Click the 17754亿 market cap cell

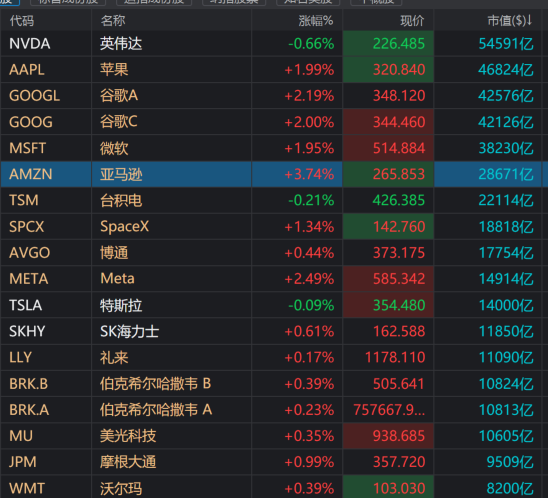click(506, 253)
